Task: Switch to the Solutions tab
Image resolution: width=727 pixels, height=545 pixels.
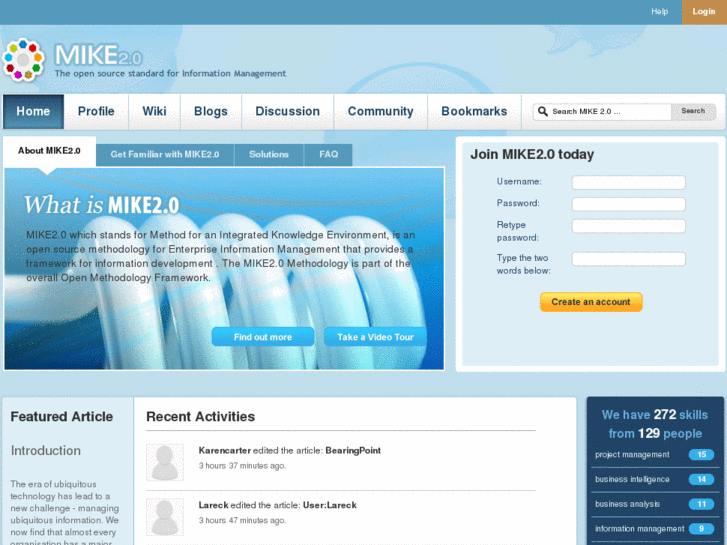Action: [x=269, y=155]
